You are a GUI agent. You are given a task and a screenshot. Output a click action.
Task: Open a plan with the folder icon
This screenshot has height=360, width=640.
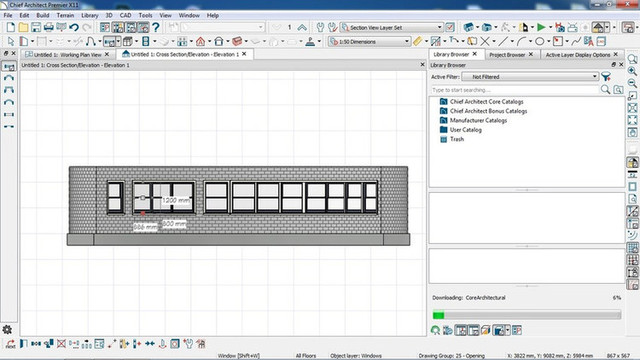23,27
